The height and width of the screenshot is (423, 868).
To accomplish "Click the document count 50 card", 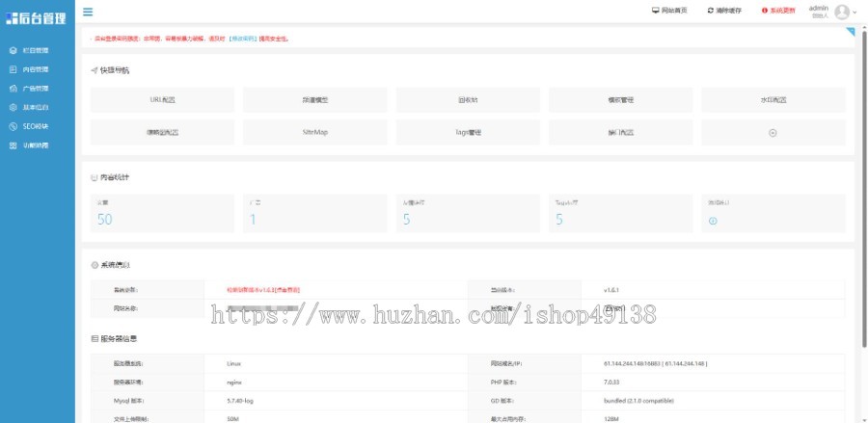I will coord(162,213).
